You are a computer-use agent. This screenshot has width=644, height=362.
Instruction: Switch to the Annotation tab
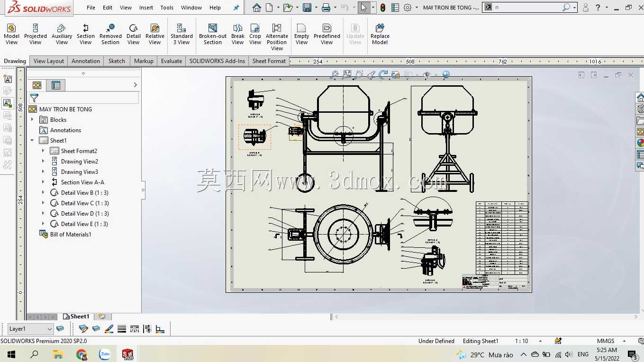coord(86,61)
